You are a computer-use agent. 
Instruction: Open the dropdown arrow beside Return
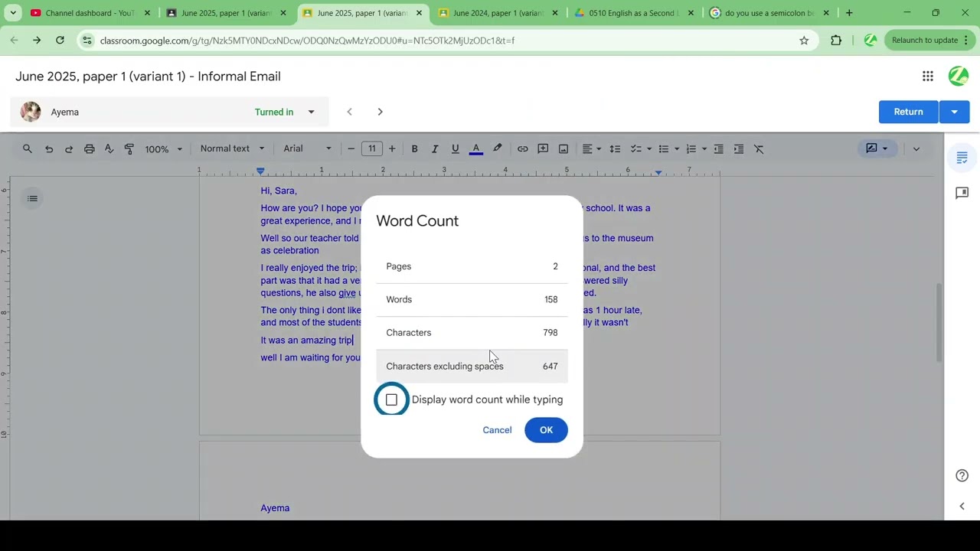click(x=955, y=112)
